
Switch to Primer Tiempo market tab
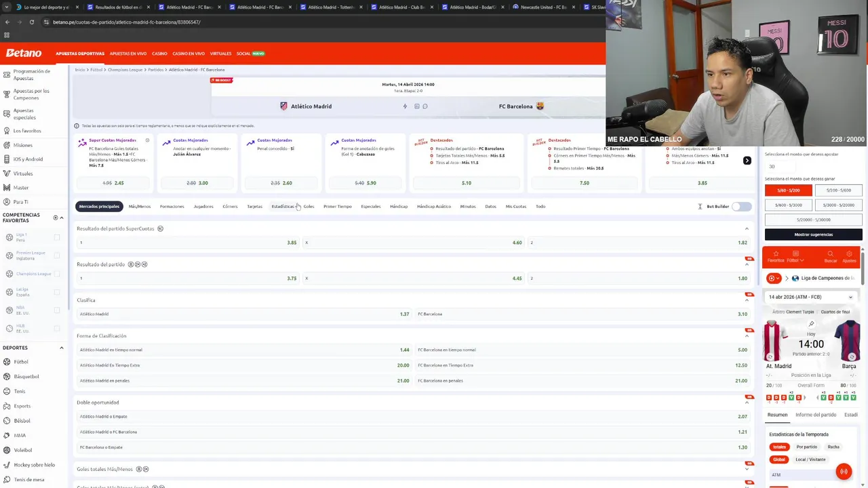pyautogui.click(x=337, y=207)
